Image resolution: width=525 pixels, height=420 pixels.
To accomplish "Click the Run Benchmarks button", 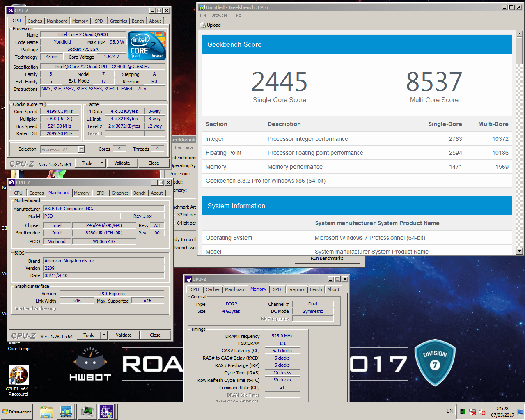I will click(x=327, y=259).
